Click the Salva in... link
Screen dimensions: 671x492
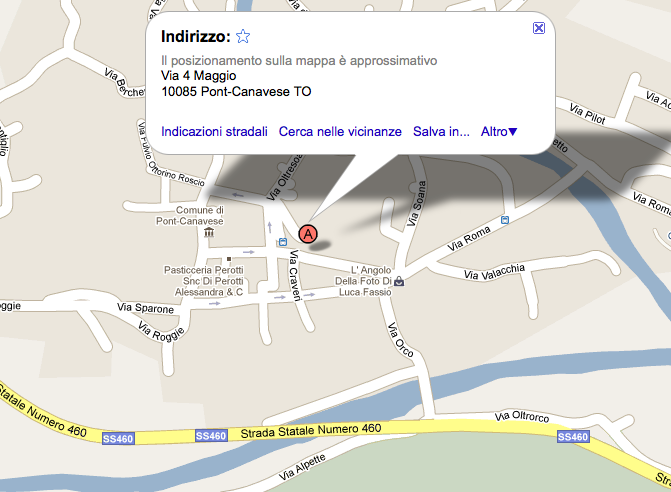coord(441,131)
